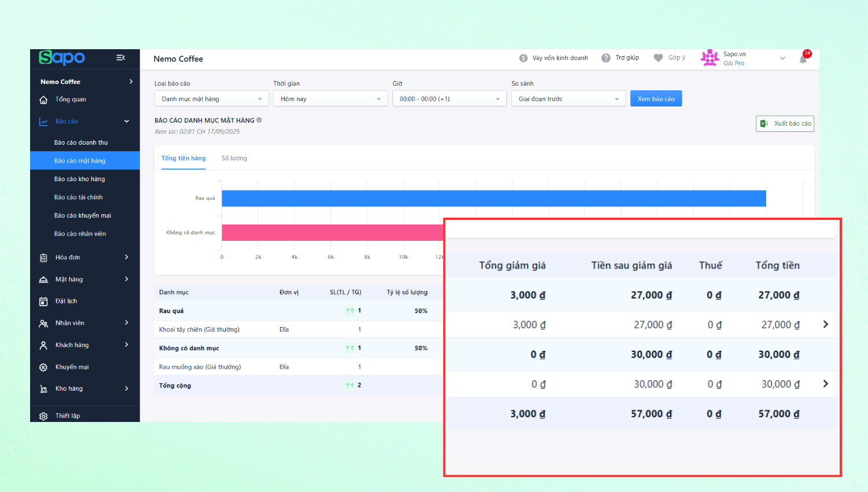Collapse the sidebar with the hamburger icon
This screenshot has width=868, height=492.
pyautogui.click(x=120, y=58)
